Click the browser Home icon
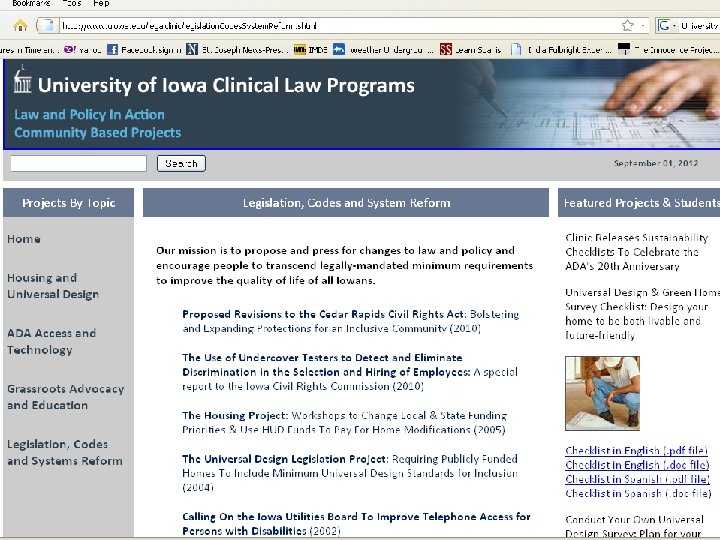This screenshot has width=720, height=540. click(x=20, y=25)
